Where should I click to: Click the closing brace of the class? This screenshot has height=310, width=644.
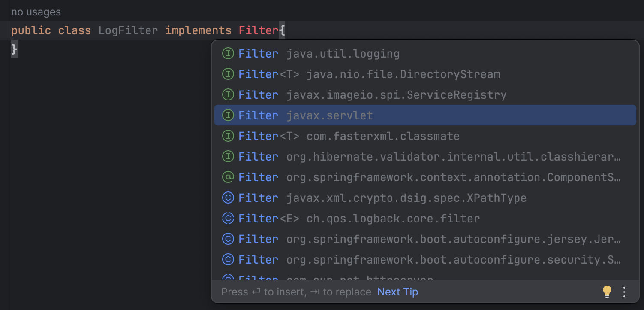click(x=14, y=49)
